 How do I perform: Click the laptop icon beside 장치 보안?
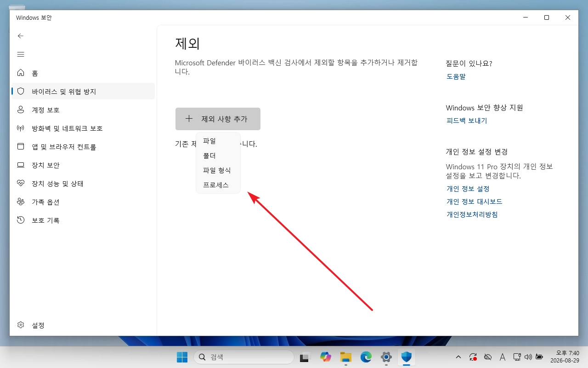tap(20, 165)
